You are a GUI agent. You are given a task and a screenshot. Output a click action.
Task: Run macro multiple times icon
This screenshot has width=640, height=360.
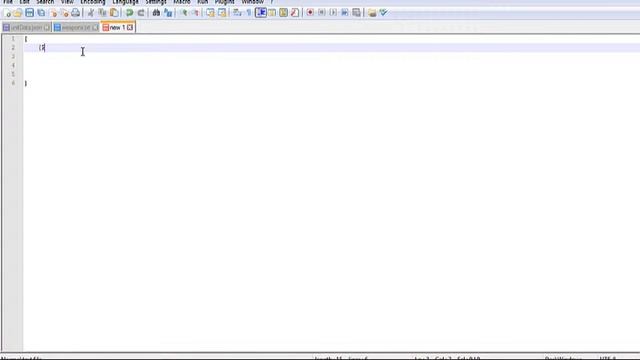tap(344, 13)
